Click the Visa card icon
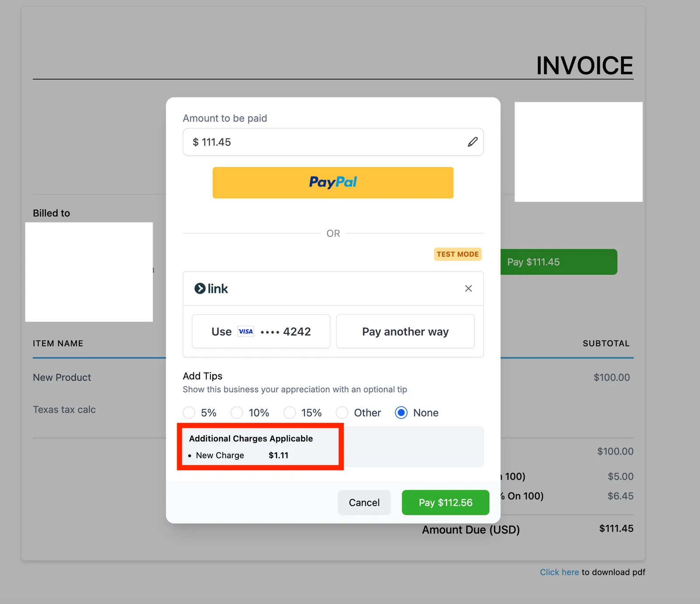Screen dimensions: 700x604 point(245,331)
